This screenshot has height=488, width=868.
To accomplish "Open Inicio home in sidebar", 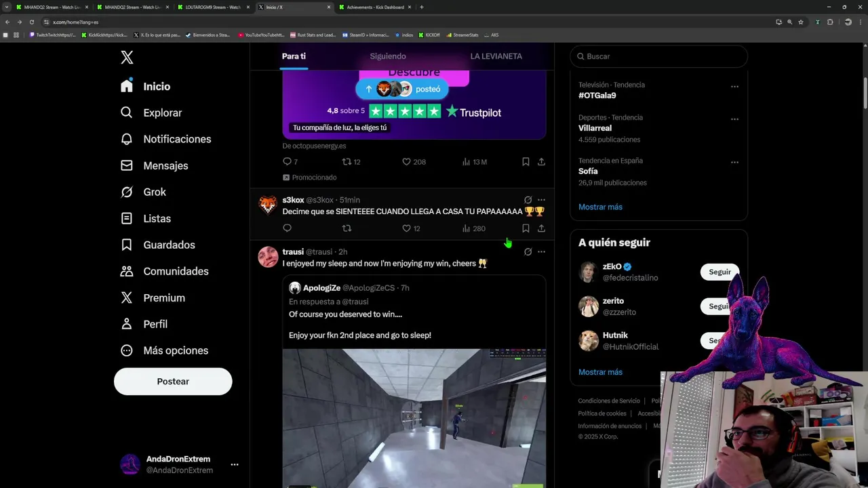I will pyautogui.click(x=146, y=86).
